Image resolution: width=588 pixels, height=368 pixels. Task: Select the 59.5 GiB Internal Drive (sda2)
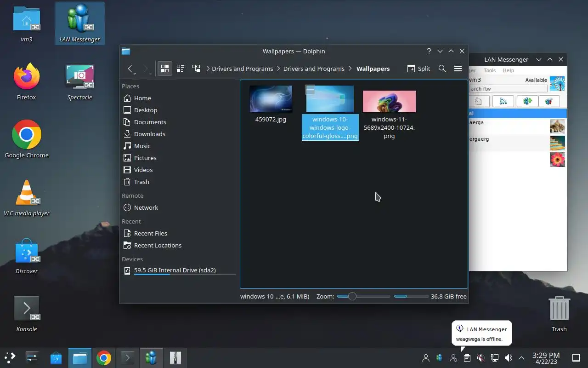tap(179, 270)
